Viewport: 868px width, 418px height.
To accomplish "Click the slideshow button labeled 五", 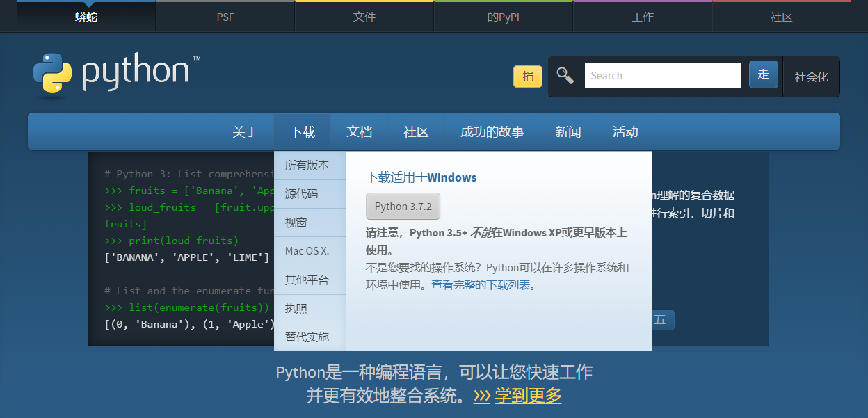I will [x=660, y=320].
